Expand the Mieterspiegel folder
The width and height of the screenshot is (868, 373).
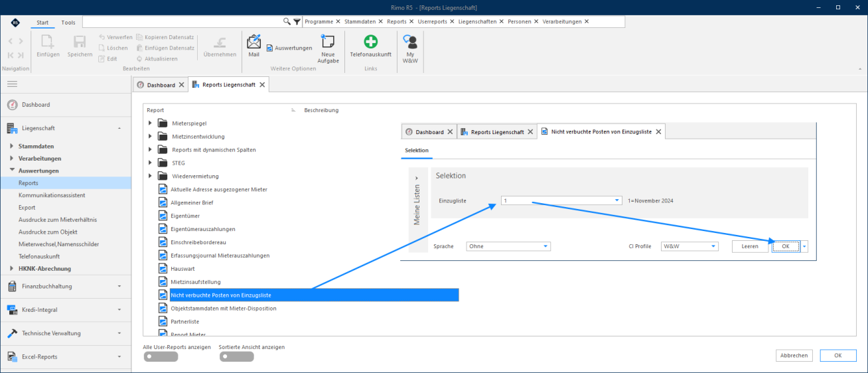[151, 123]
